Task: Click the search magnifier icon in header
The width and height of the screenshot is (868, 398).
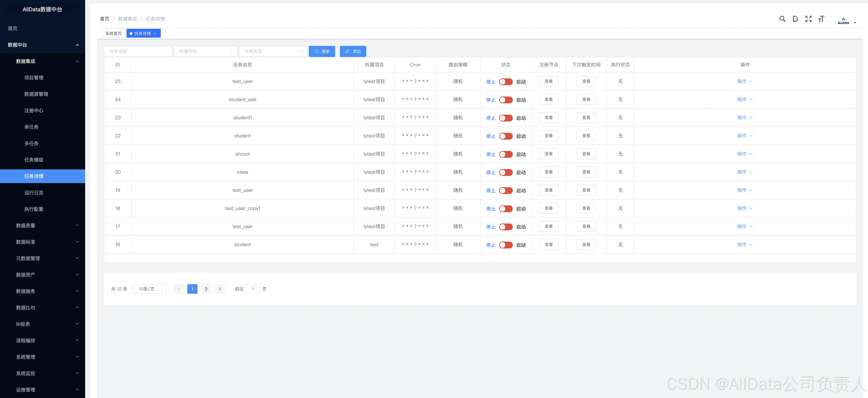Action: pyautogui.click(x=782, y=19)
